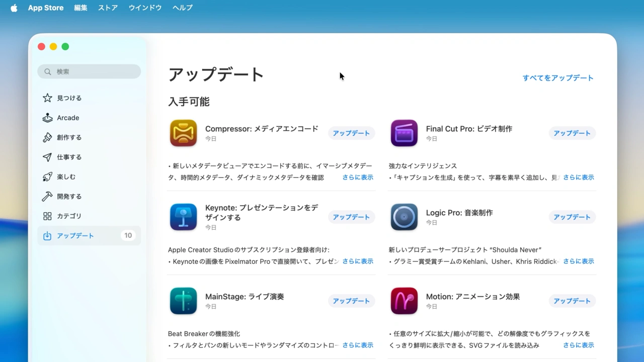Update Compressor with its アップデート button
The image size is (644, 362).
pyautogui.click(x=351, y=133)
